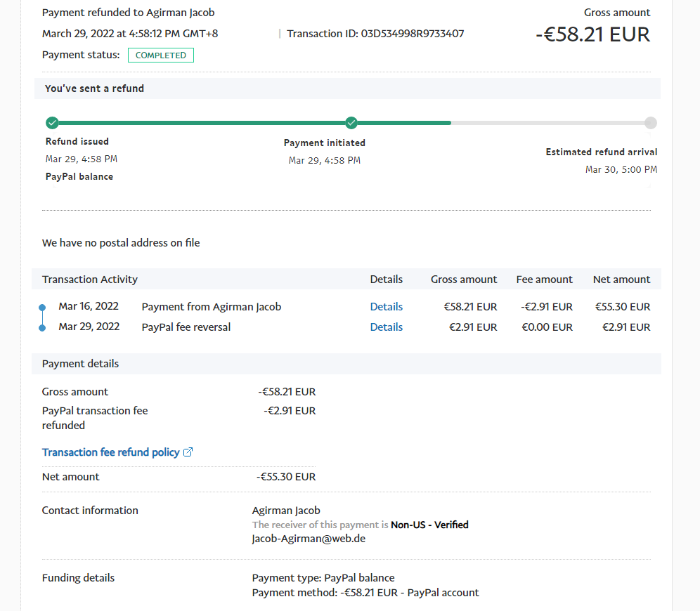Click the large -€58.21 EUR gross amount
The image size is (700, 611).
pyautogui.click(x=592, y=34)
